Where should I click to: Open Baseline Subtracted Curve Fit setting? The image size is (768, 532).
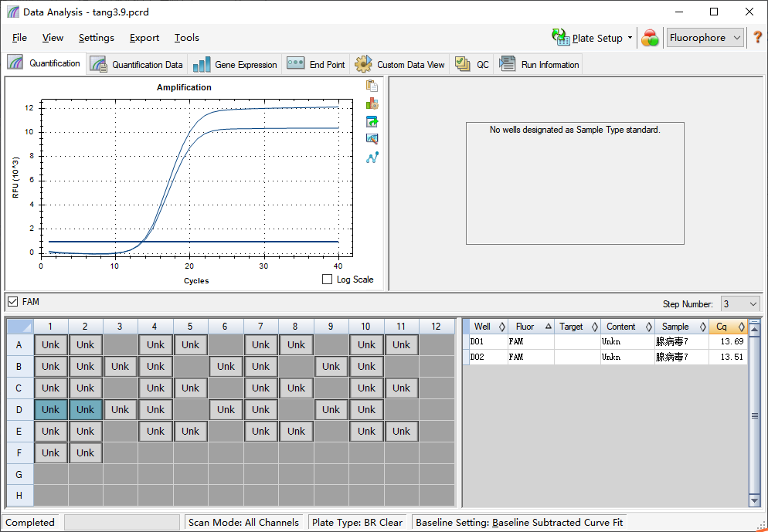pyautogui.click(x=557, y=522)
